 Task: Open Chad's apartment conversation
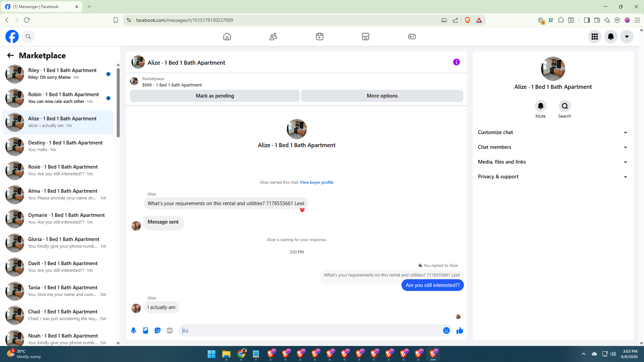[x=58, y=315]
